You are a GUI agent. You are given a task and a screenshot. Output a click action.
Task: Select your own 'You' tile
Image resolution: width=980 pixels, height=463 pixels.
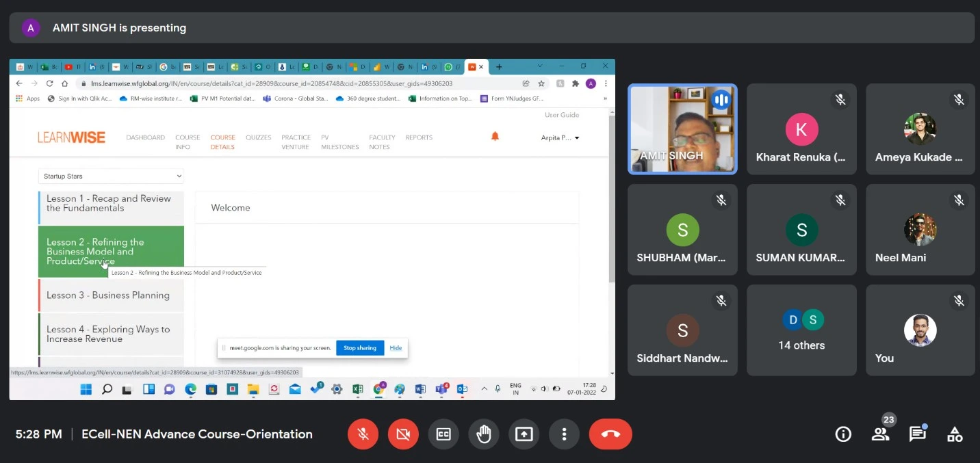tap(920, 330)
